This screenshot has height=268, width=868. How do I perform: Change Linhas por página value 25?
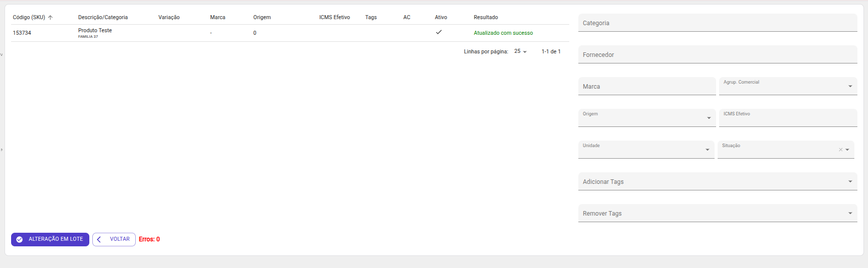520,51
